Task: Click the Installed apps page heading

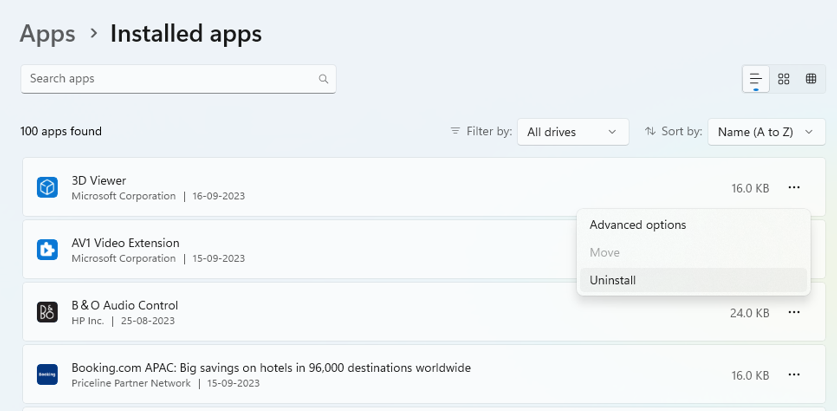Action: (x=186, y=33)
